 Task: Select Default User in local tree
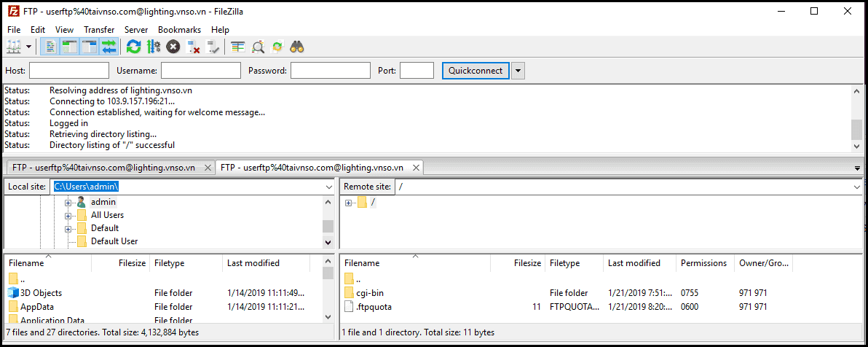pos(114,241)
